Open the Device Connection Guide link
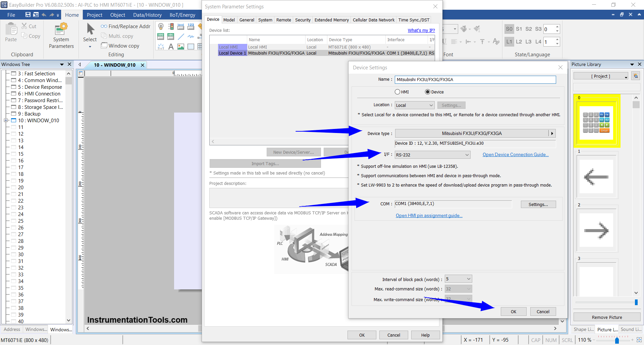The height and width of the screenshot is (345, 644). [x=516, y=154]
